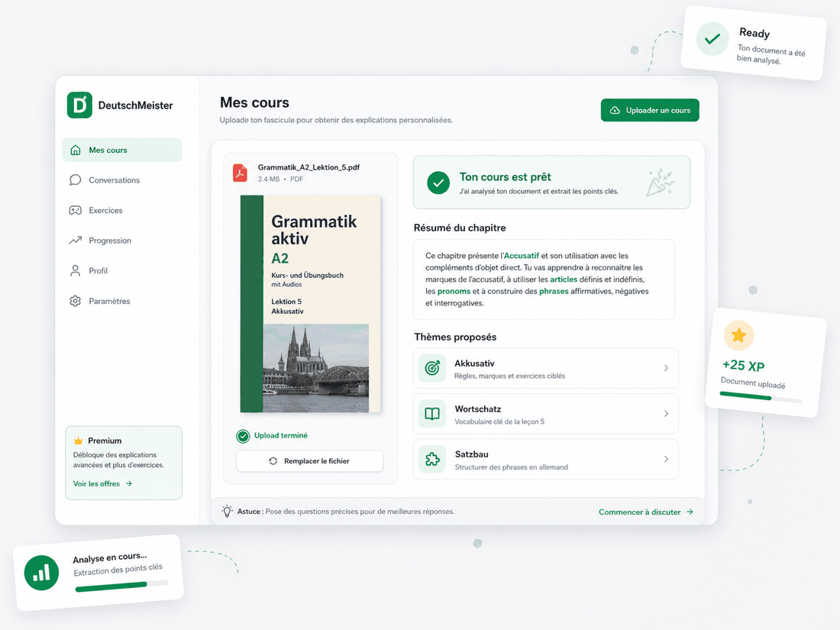
Task: Click the DeutschMeister logo icon
Action: coord(79,105)
